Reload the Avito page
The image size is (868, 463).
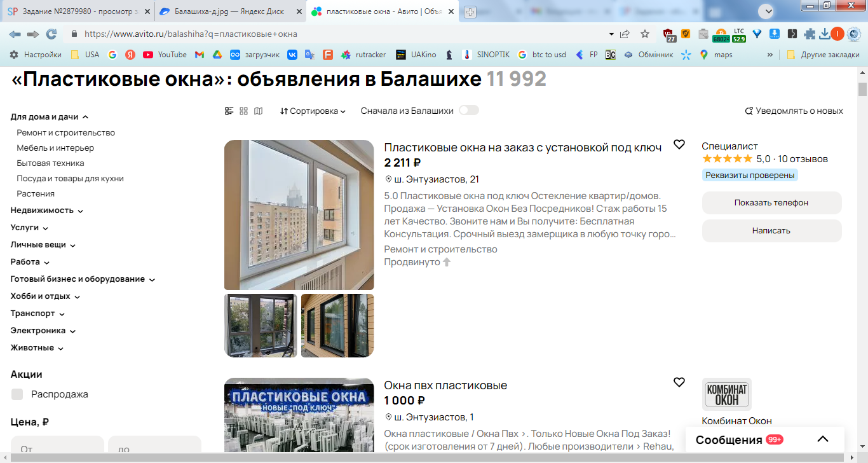(x=51, y=34)
